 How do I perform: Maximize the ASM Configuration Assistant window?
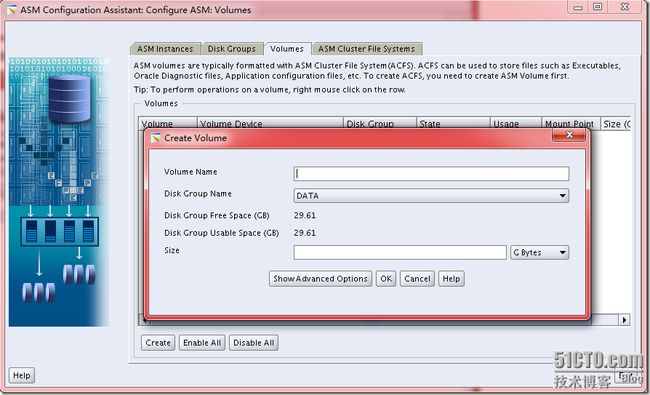coord(597,7)
